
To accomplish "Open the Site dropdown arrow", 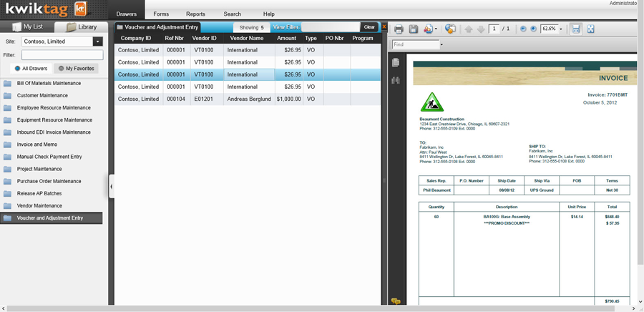I will pyautogui.click(x=98, y=42).
